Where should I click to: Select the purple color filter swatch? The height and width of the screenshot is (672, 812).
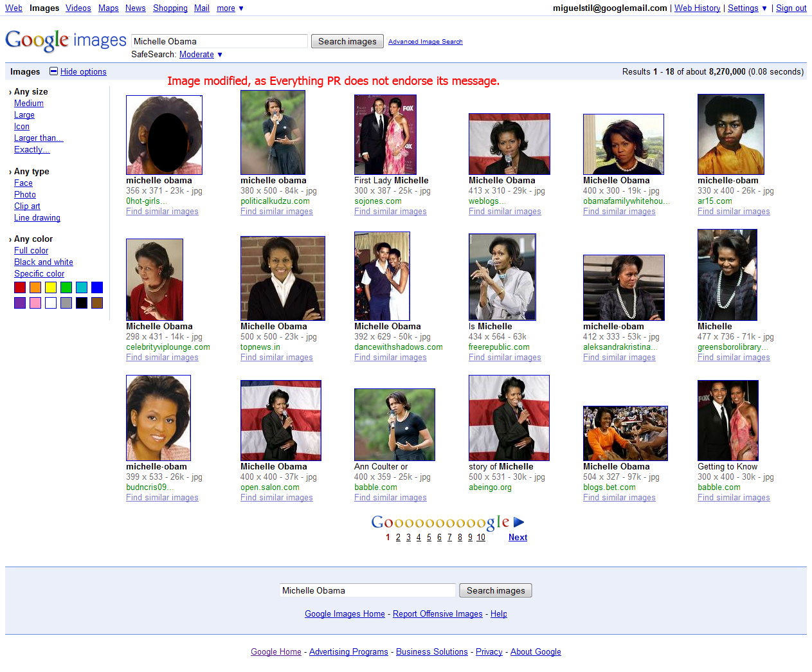(x=20, y=303)
